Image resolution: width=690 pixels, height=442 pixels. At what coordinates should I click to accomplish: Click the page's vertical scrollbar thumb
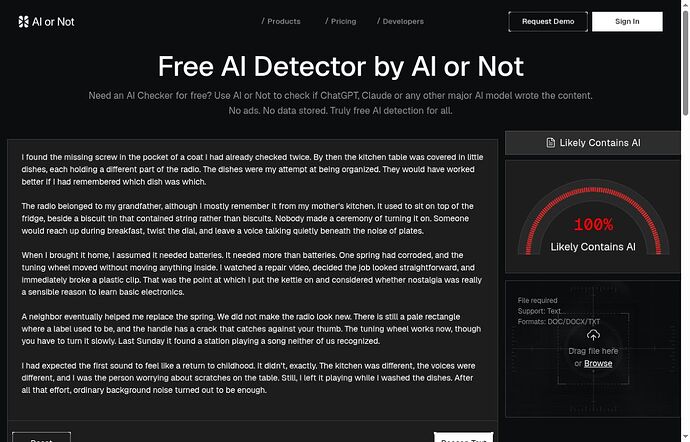click(685, 63)
